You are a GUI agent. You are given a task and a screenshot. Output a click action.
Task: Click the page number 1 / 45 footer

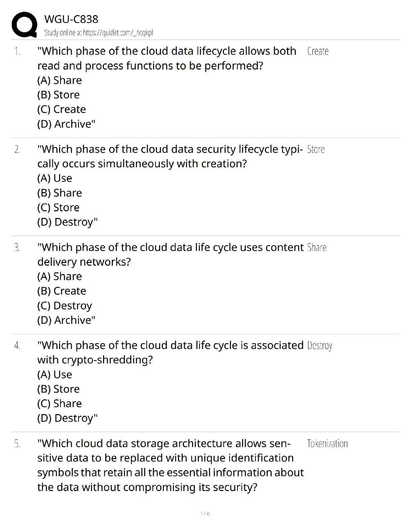(205, 514)
